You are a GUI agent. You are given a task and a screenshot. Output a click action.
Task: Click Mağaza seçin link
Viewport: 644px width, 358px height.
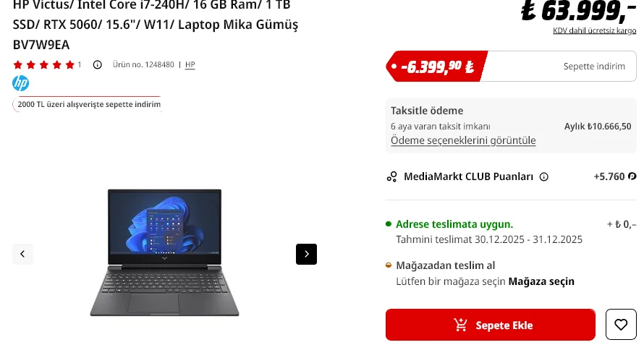541,281
